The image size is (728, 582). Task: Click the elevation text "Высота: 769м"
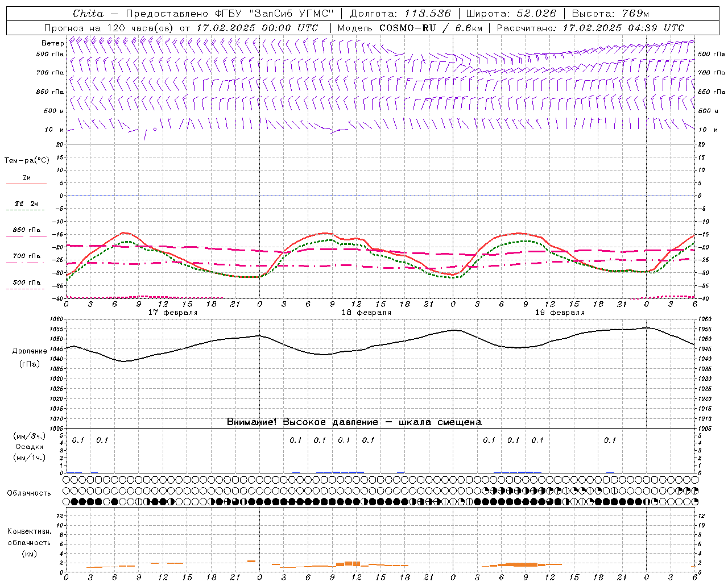click(610, 14)
